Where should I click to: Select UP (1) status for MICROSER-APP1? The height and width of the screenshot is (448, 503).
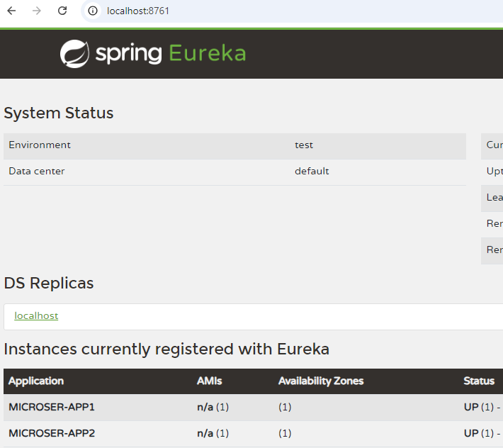point(479,407)
